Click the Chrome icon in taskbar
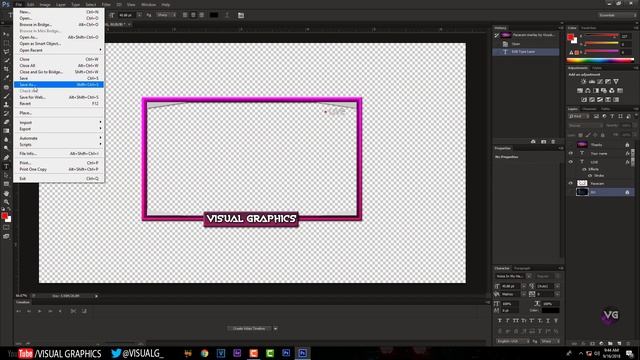Viewport: 640px width, 360px height. tap(204, 353)
